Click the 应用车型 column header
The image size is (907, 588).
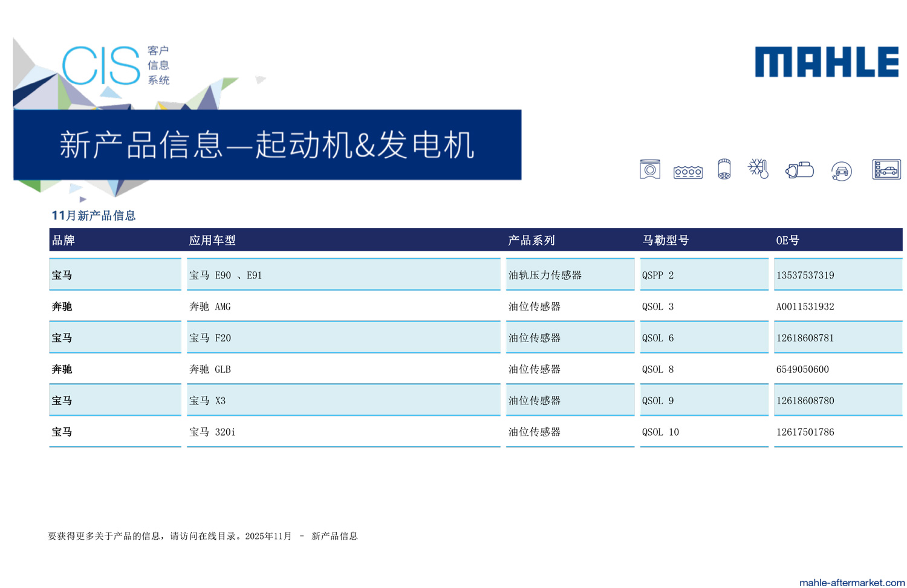coord(212,241)
